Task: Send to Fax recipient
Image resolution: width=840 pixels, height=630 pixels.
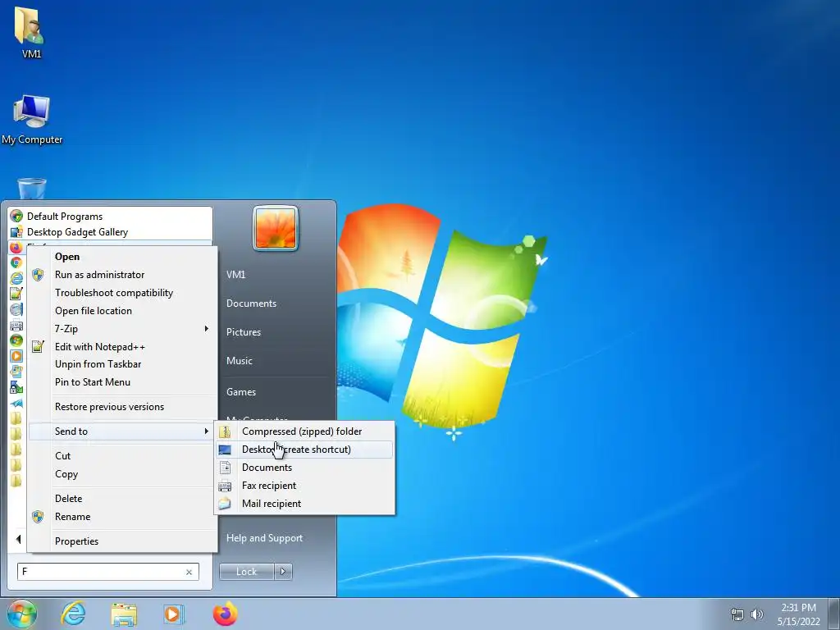Action: pos(304,486)
